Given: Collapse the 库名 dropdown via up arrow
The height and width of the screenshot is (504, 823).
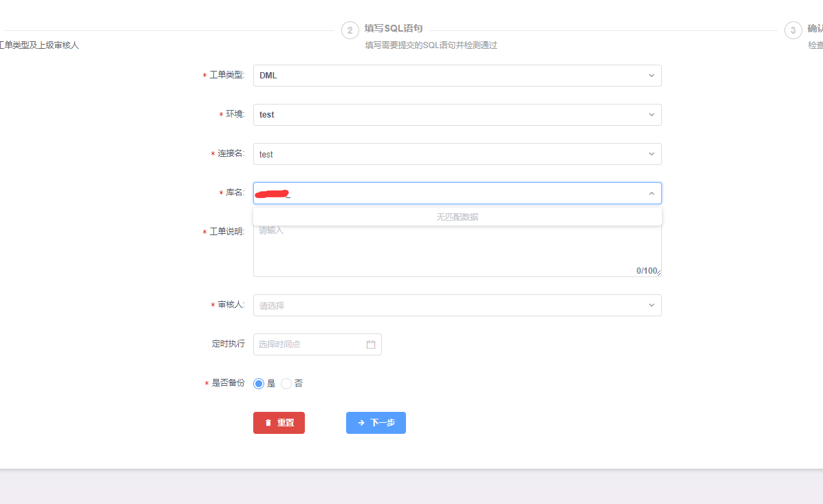Looking at the screenshot, I should [x=652, y=193].
